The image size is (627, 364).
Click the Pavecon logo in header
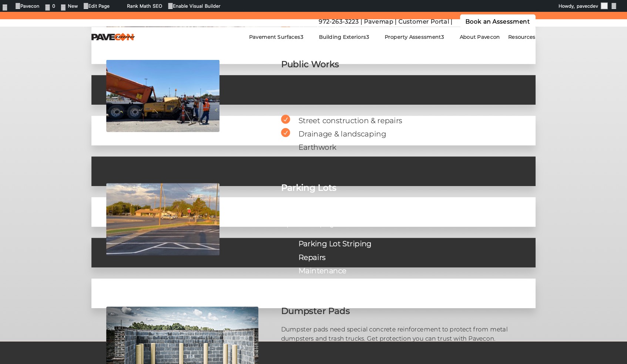point(113,37)
